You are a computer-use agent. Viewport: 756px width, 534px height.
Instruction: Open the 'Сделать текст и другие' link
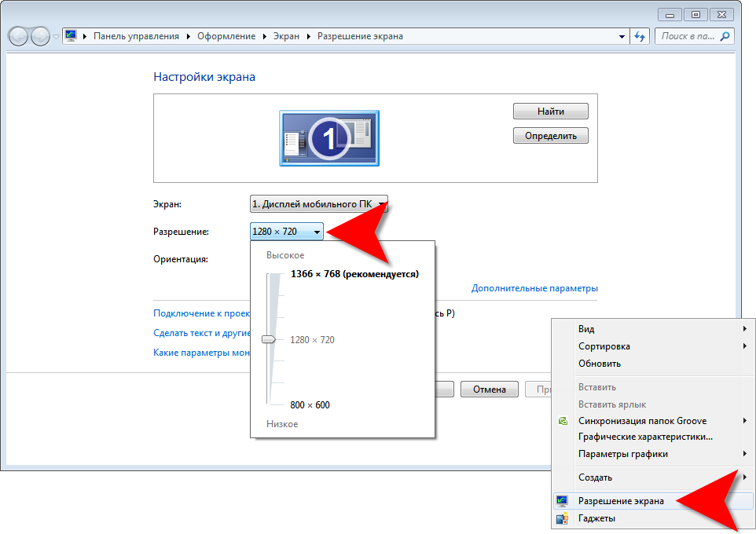pyautogui.click(x=201, y=333)
